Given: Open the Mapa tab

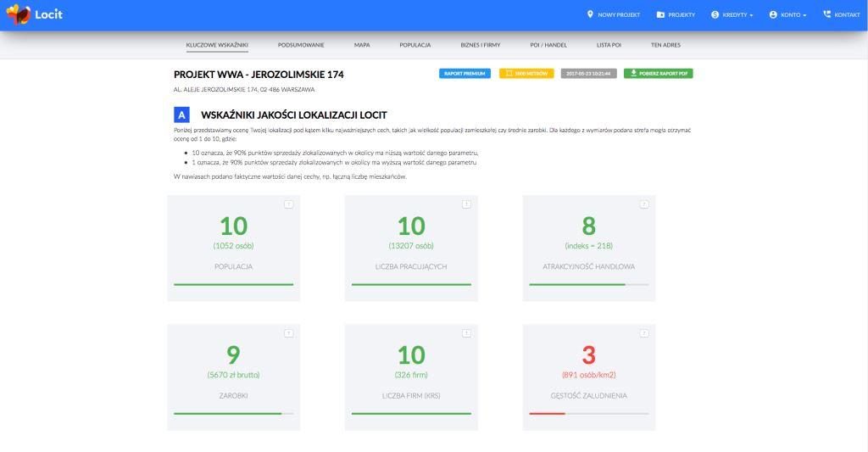Looking at the screenshot, I should (362, 45).
